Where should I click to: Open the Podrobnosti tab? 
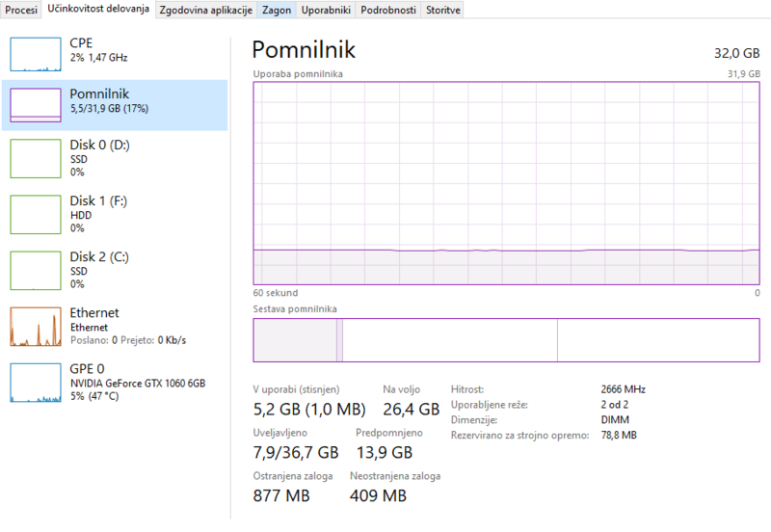[x=388, y=10]
